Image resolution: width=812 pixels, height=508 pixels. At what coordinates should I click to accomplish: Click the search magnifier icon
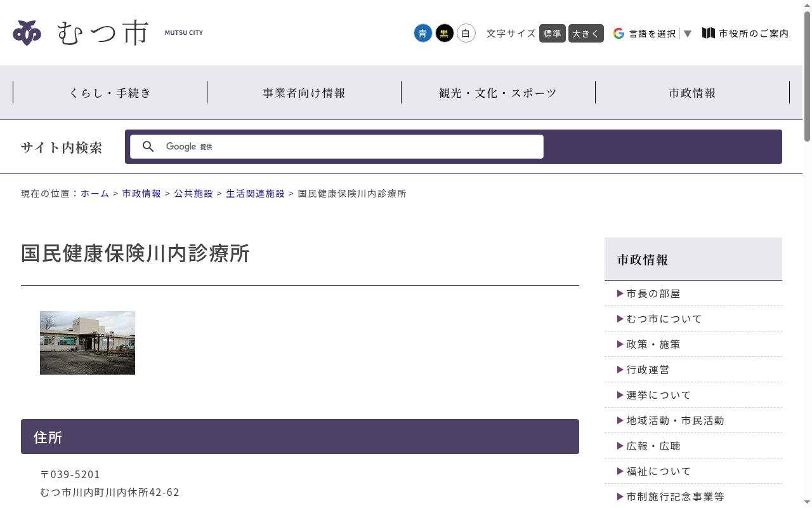[148, 147]
